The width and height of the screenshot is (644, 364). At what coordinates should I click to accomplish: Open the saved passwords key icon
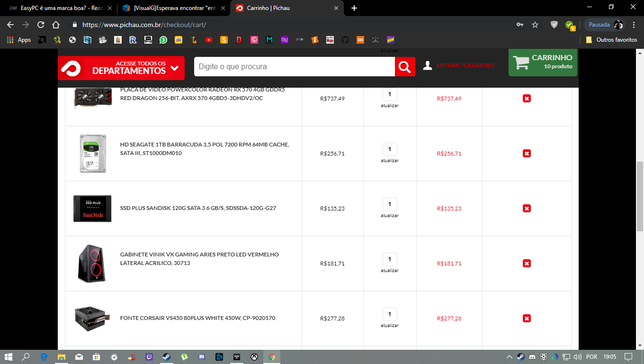(520, 25)
